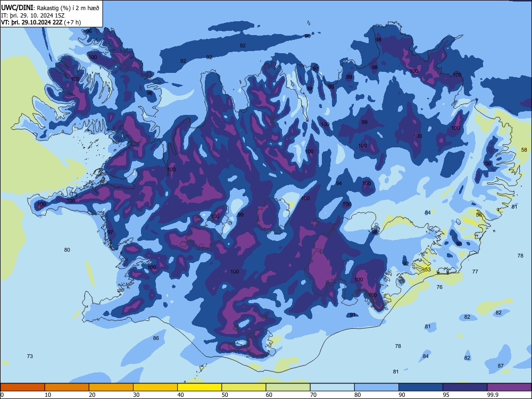
Task: Pick the pale yellow 50–60 legend swatch
Action: point(244,387)
